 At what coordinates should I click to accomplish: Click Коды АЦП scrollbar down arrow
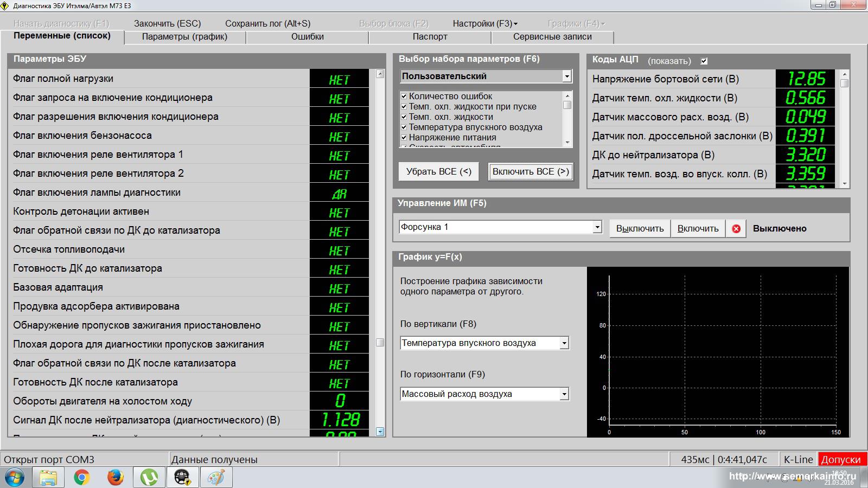coord(844,184)
